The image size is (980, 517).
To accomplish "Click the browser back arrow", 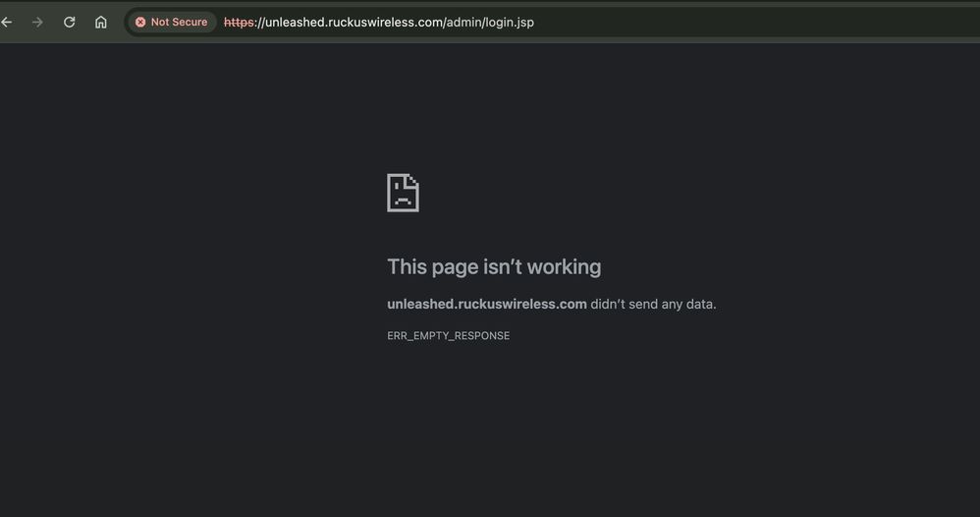I will pyautogui.click(x=7, y=22).
